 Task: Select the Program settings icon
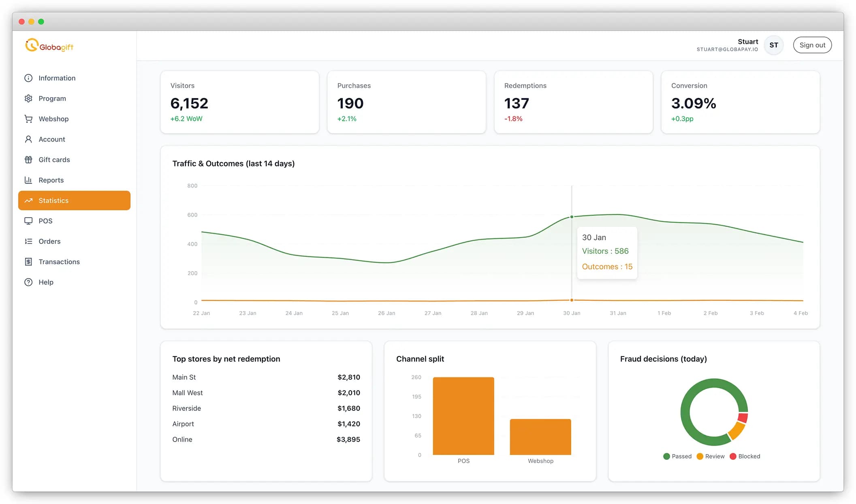28,98
